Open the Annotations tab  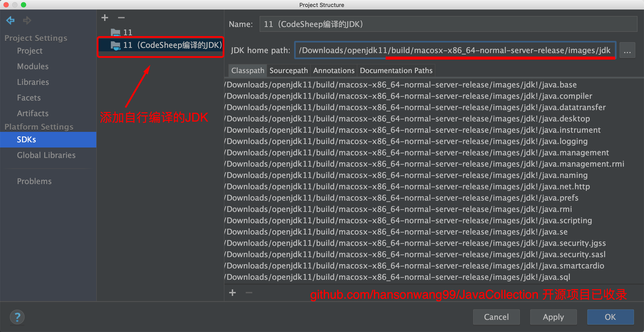(334, 71)
